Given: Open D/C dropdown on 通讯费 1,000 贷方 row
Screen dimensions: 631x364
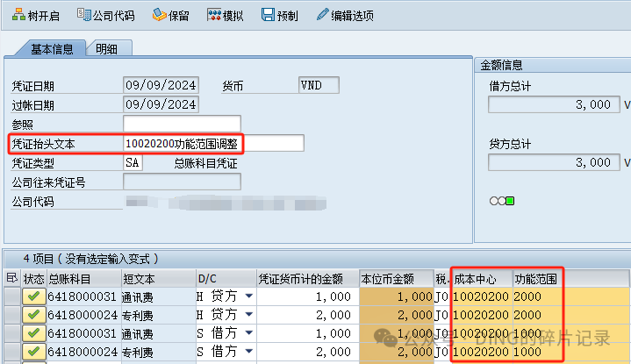Looking at the screenshot, I should click(249, 296).
